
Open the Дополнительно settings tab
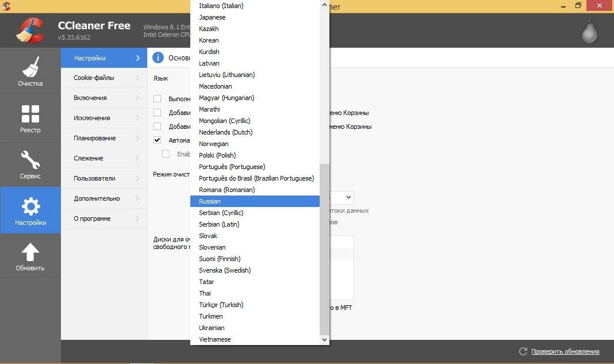(x=104, y=198)
